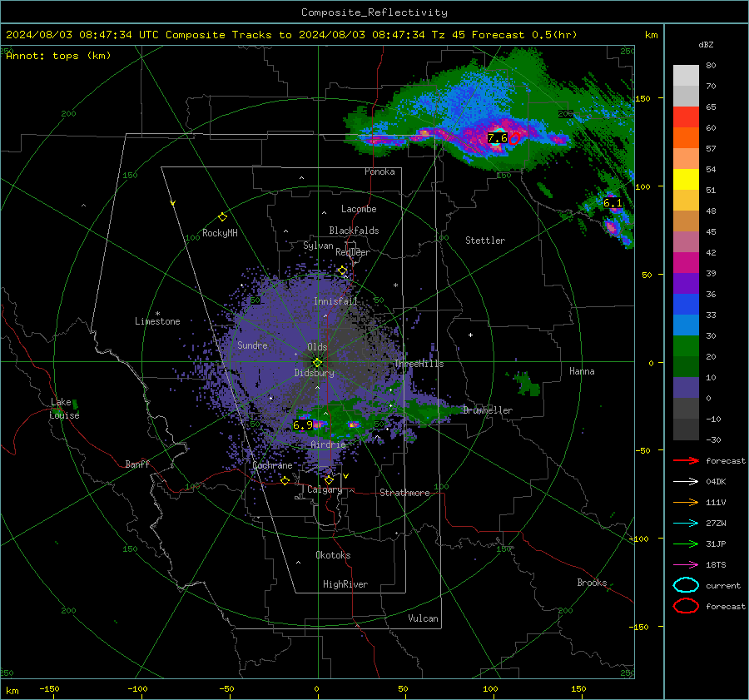The width and height of the screenshot is (749, 700).
Task: Click the Drumheller town label
Action: point(488,410)
